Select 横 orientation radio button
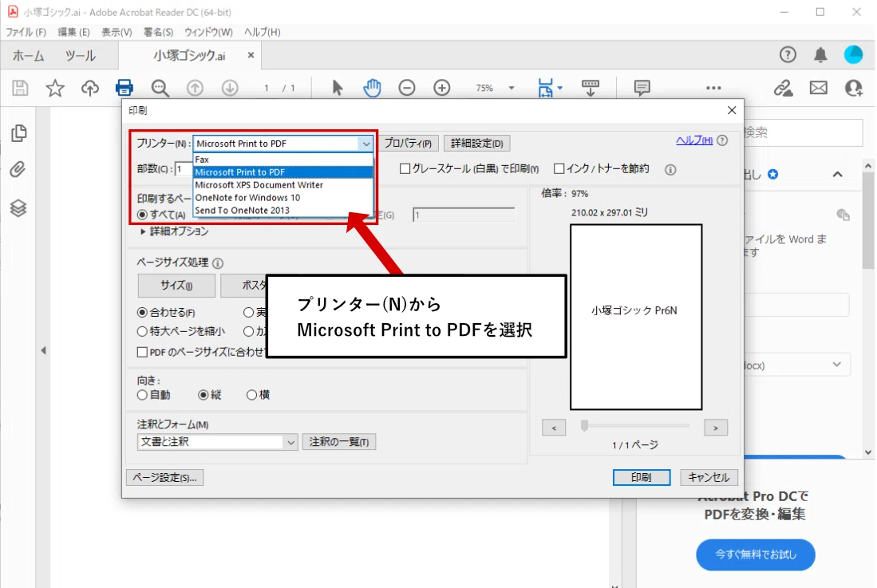This screenshot has height=588, width=877. coord(251,395)
